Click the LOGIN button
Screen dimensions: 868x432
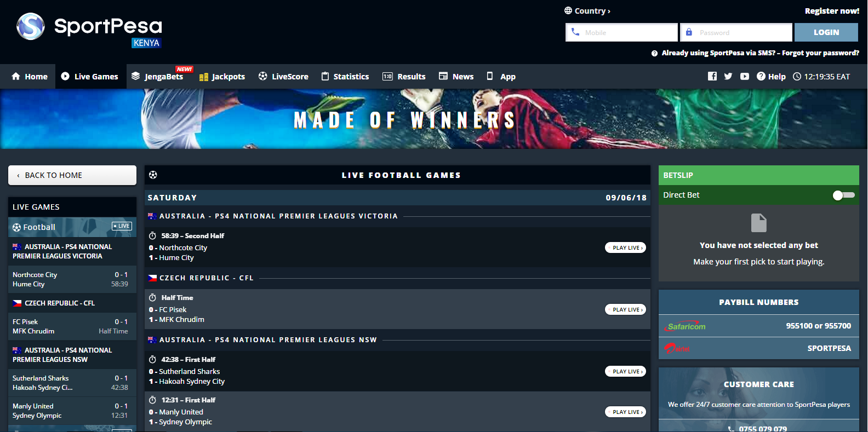[826, 32]
